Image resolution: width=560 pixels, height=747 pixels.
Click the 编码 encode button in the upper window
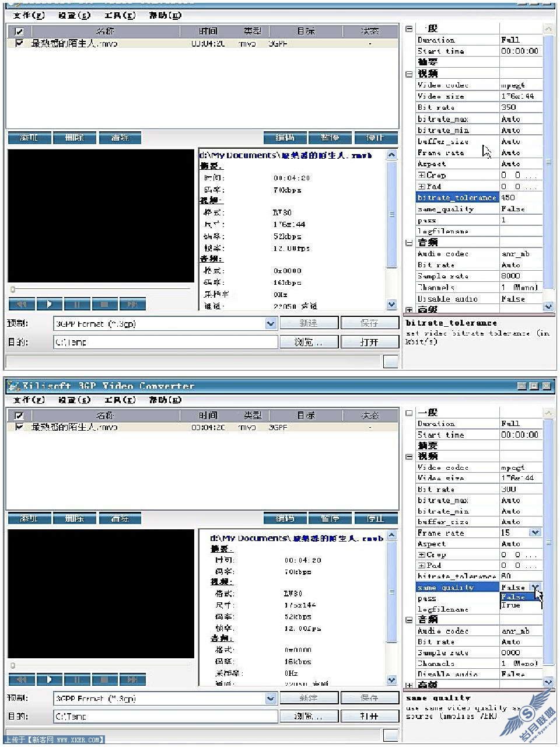(285, 138)
